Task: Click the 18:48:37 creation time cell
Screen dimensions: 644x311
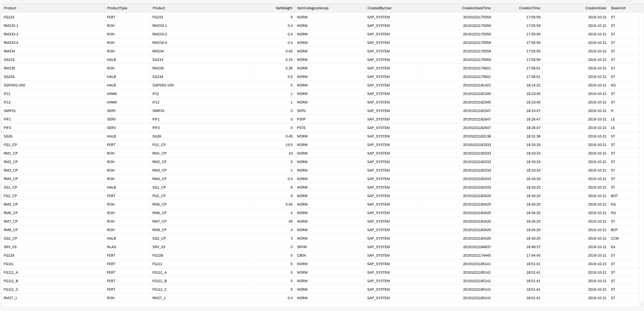Action: pyautogui.click(x=533, y=247)
